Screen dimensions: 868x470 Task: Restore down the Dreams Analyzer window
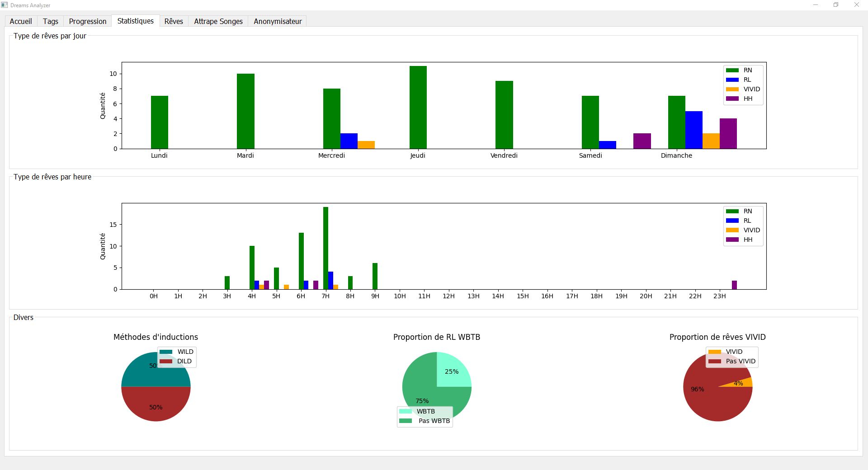[x=836, y=5]
